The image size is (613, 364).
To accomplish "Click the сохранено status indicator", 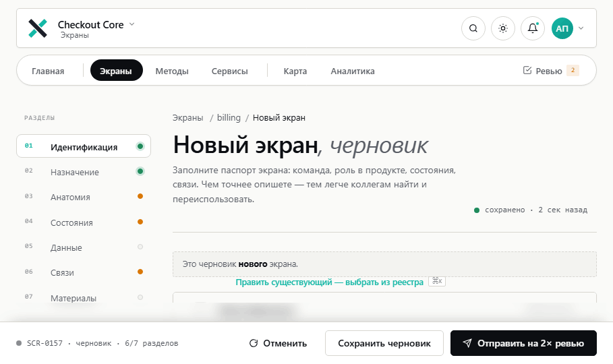I will pos(531,210).
